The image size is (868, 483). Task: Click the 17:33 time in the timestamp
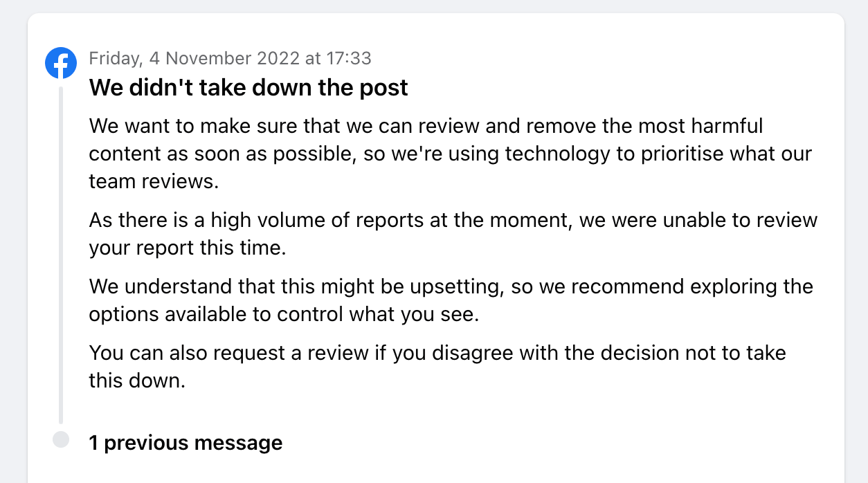click(x=348, y=58)
